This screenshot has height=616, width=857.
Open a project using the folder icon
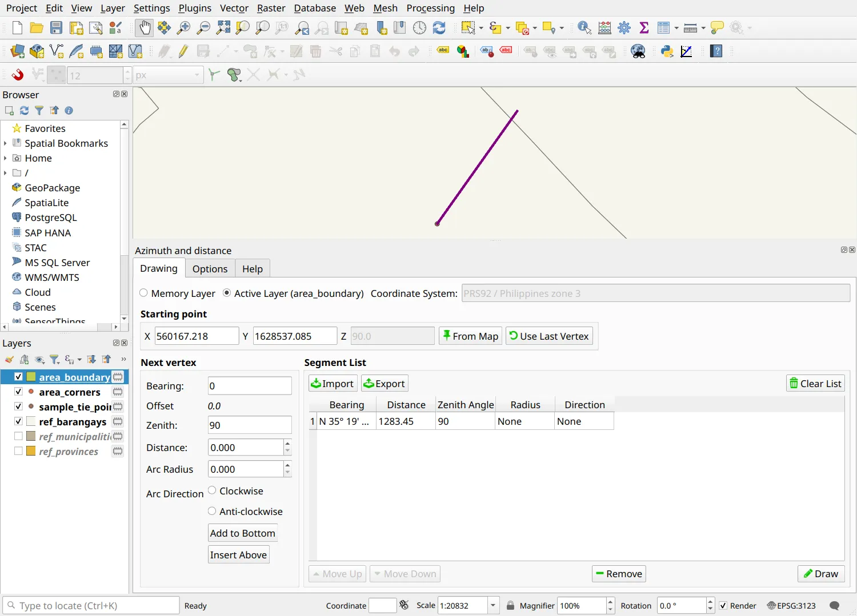(37, 27)
